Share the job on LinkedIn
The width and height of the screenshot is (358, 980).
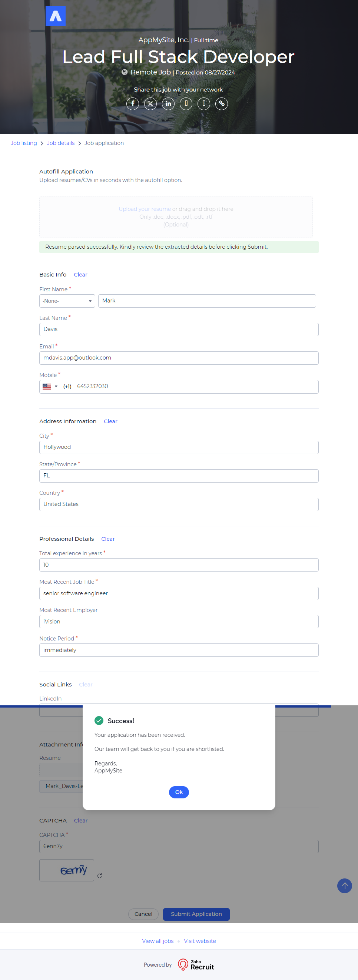168,103
